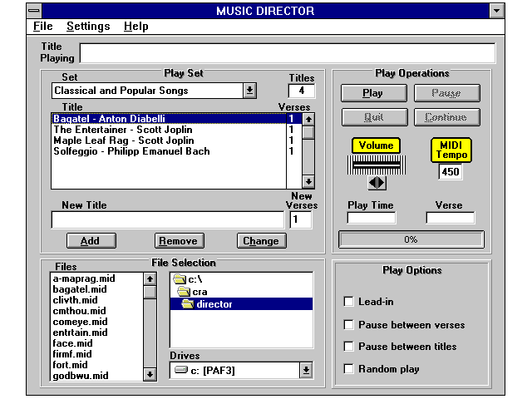
Task: Open the Drives dropdown list
Action: (x=305, y=370)
